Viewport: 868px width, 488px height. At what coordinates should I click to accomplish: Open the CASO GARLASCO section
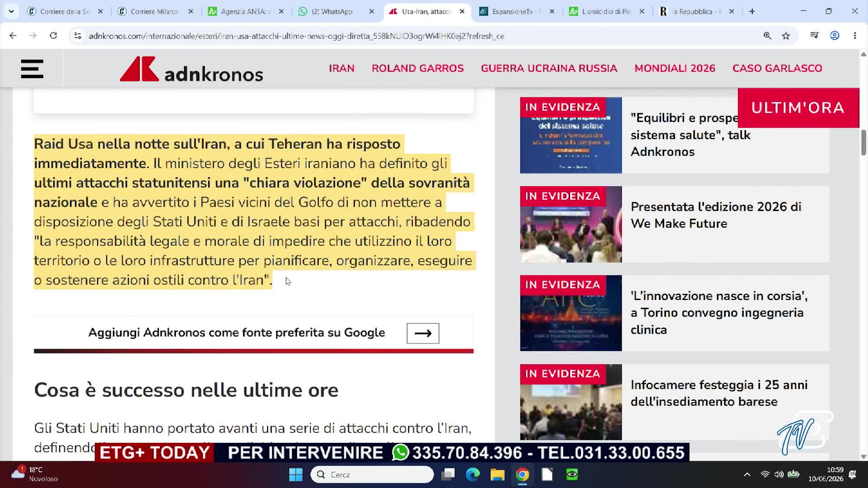coord(777,68)
